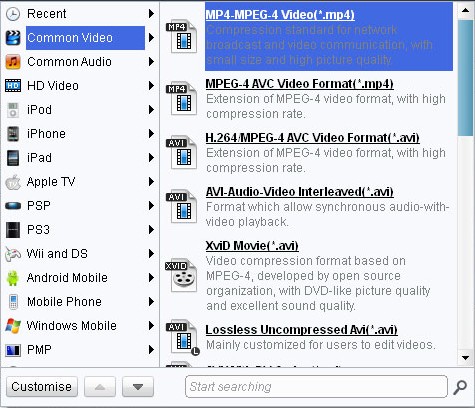The width and height of the screenshot is (475, 408).
Task: Click the Windows Mobile flag icon
Action: [13, 326]
